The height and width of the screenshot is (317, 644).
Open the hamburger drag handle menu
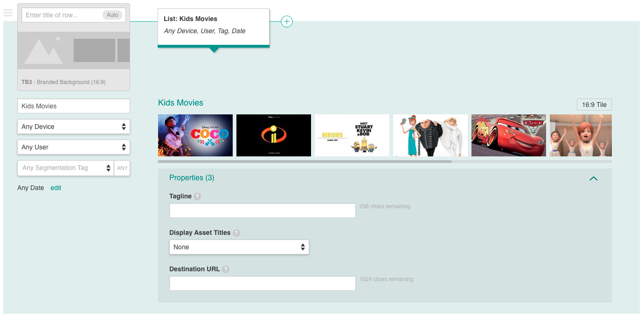coord(8,13)
